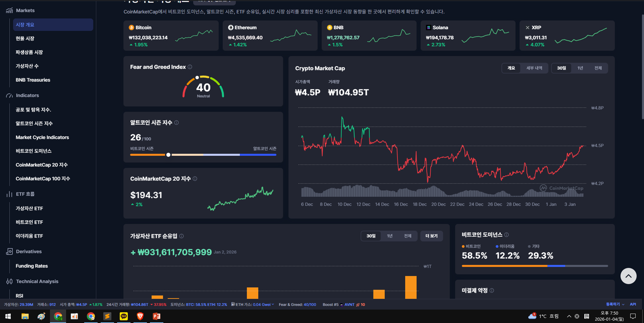Switch market cap chart to 개요 view

pos(511,68)
